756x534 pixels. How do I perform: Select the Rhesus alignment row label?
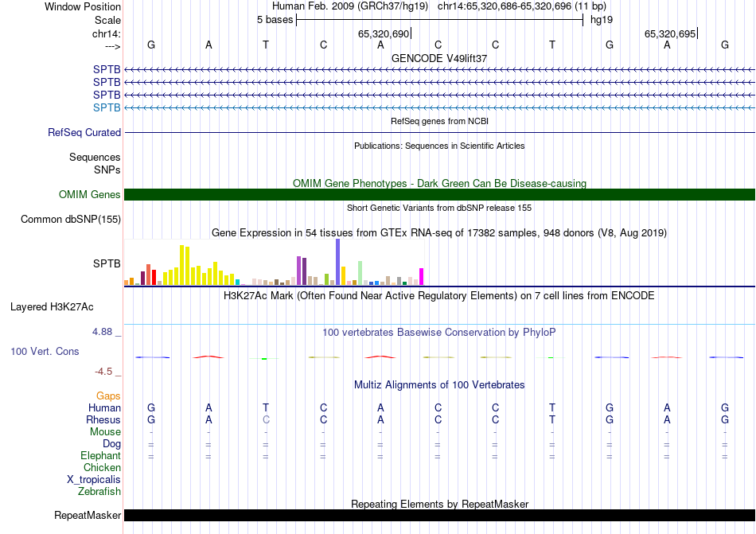point(103,419)
